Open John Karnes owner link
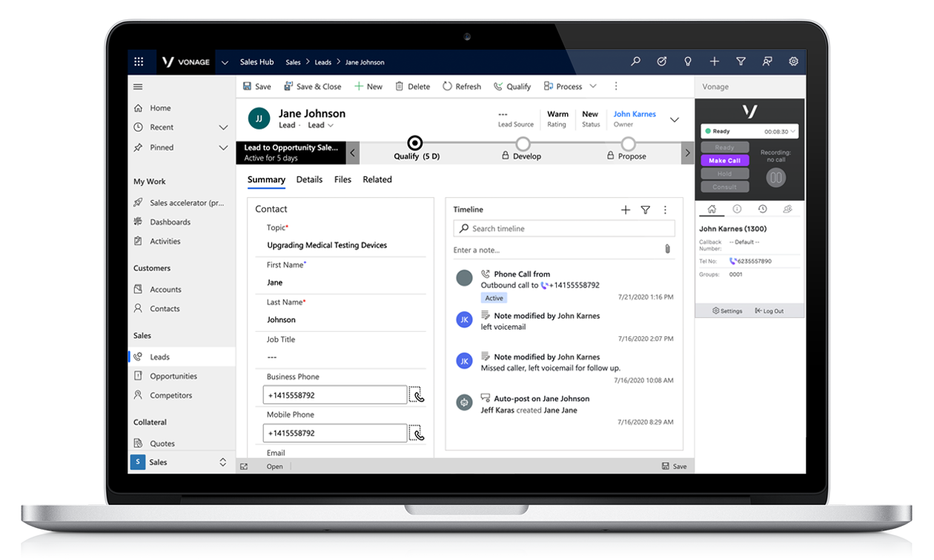This screenshot has height=560, width=934. click(635, 114)
